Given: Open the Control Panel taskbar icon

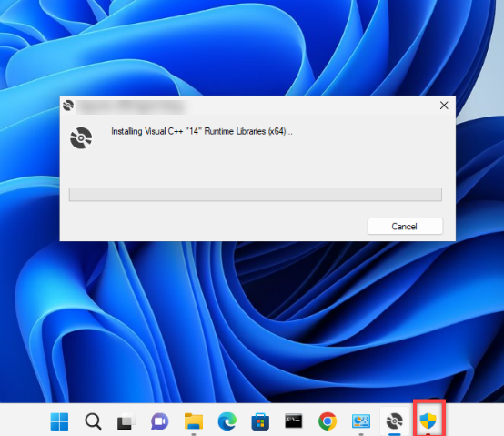Looking at the screenshot, I should pos(361,421).
